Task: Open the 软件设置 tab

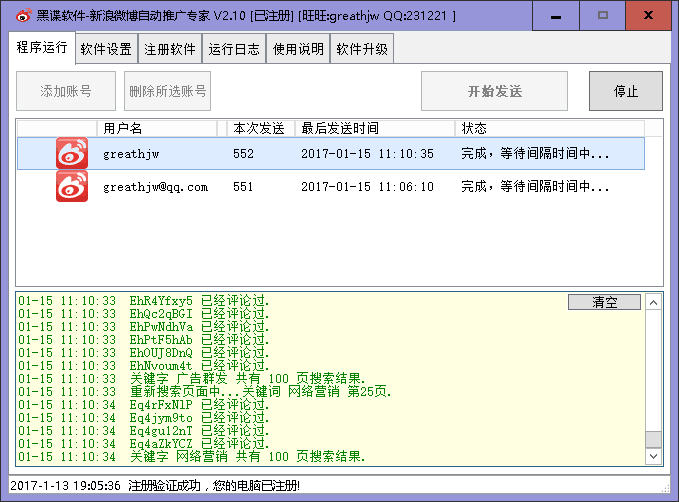Action: tap(106, 49)
